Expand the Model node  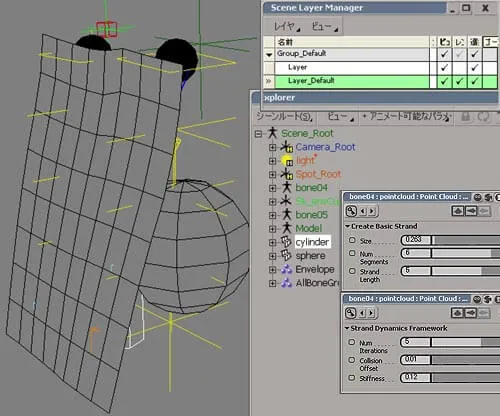(272, 229)
